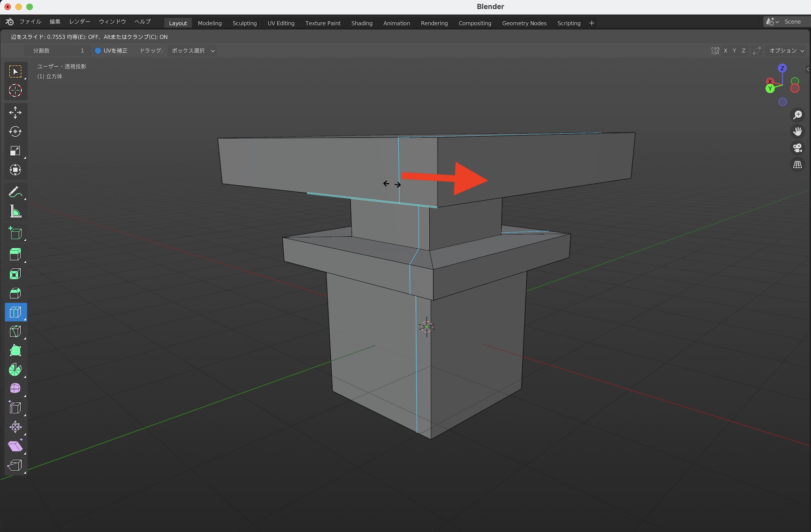This screenshot has height=532, width=811.
Task: Toggle X axis mirror button
Action: pyautogui.click(x=725, y=51)
